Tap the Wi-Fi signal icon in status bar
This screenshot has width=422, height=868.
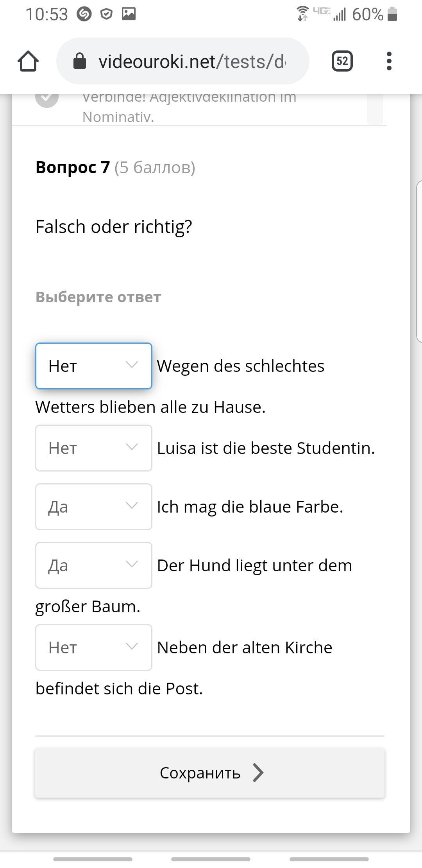pyautogui.click(x=302, y=14)
